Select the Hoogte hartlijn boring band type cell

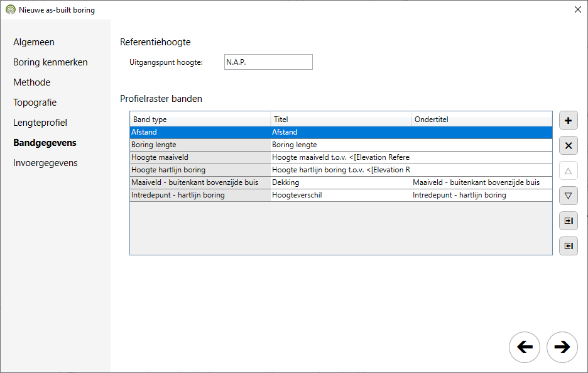[200, 170]
